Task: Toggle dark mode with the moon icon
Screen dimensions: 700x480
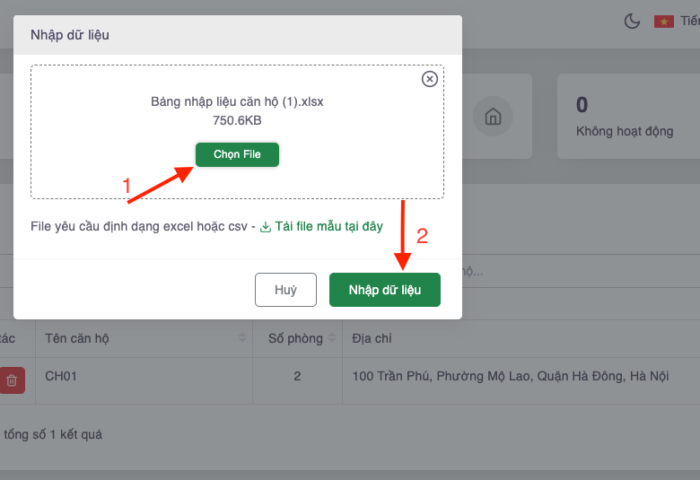Action: (x=632, y=21)
